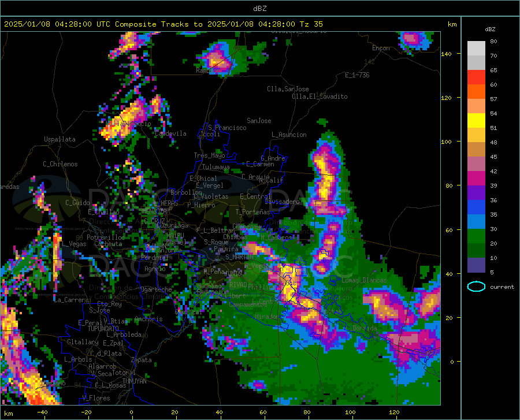Screen dimensions: 520x420
Task: Click the 'current' legend label text
Action: pos(502,287)
